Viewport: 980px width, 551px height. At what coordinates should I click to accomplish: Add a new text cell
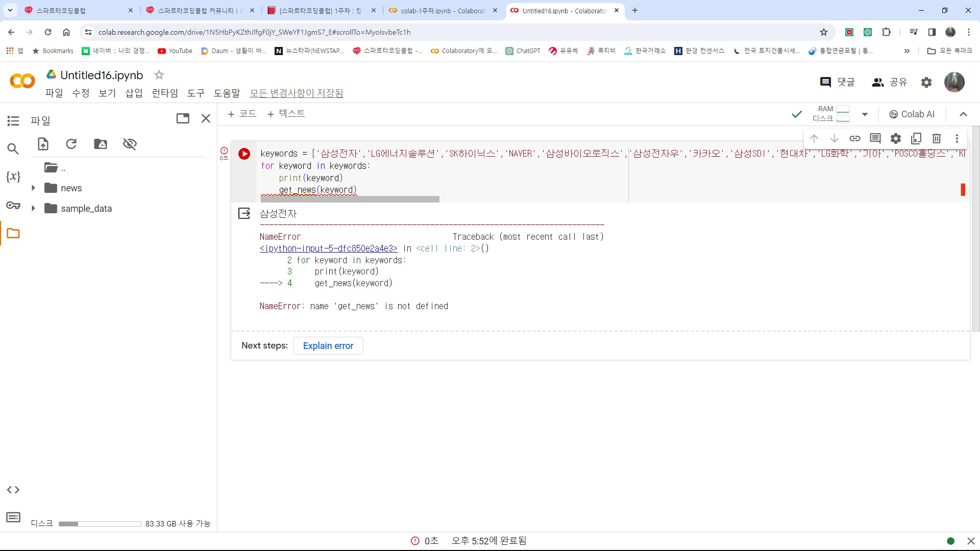tap(286, 113)
